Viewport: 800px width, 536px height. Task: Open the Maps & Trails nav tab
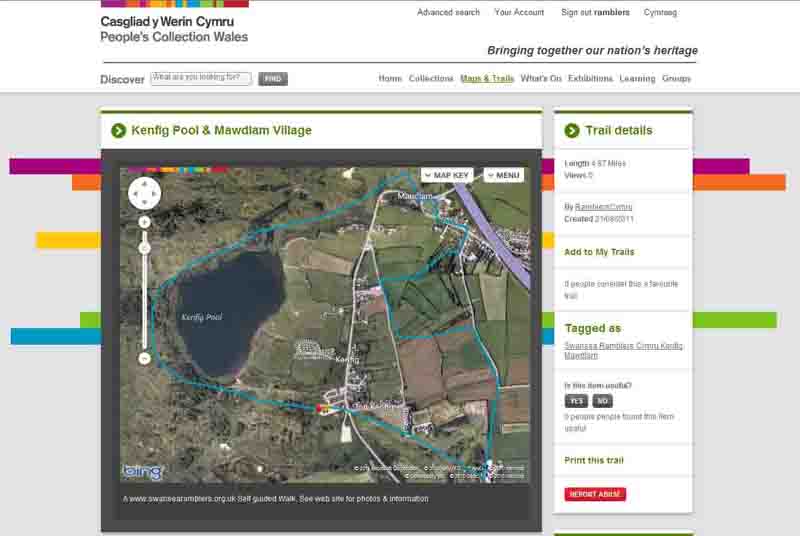click(x=487, y=79)
